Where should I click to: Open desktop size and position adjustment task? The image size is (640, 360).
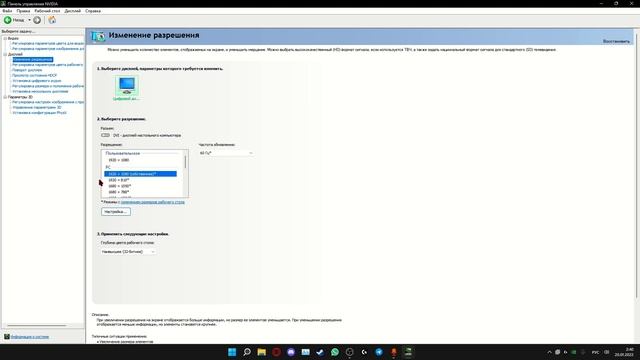pos(48,86)
